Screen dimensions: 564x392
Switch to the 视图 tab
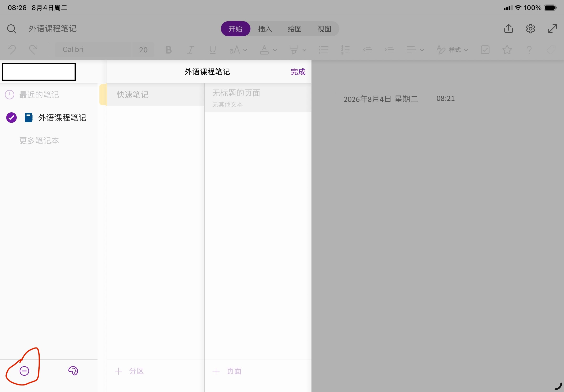click(324, 29)
